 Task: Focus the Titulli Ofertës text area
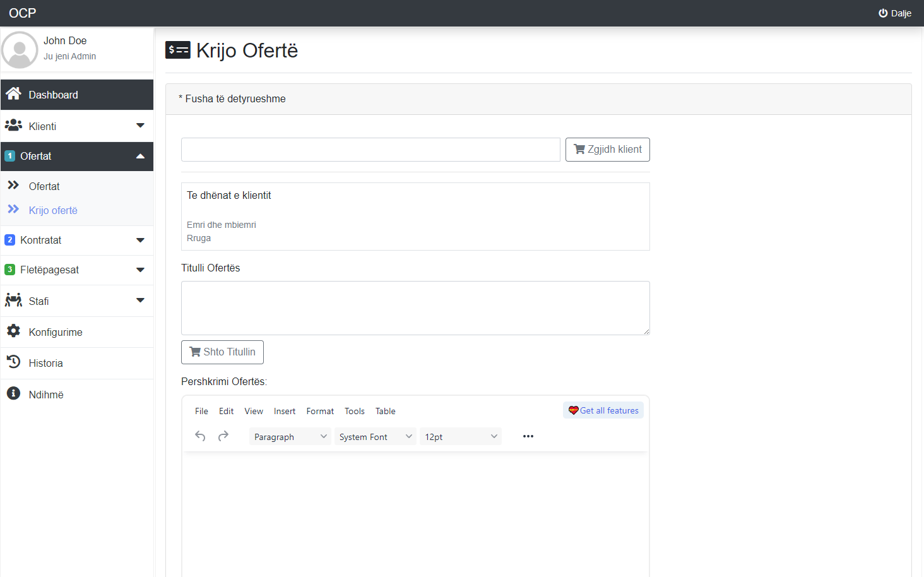pyautogui.click(x=415, y=308)
